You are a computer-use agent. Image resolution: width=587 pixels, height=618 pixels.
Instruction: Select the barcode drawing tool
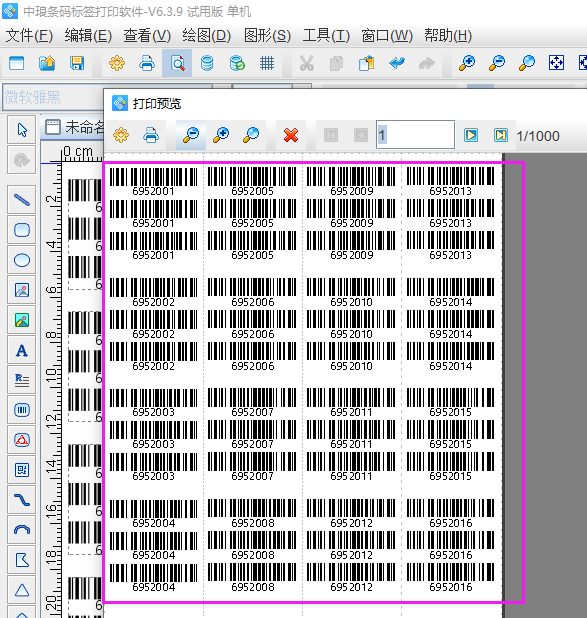[x=22, y=410]
